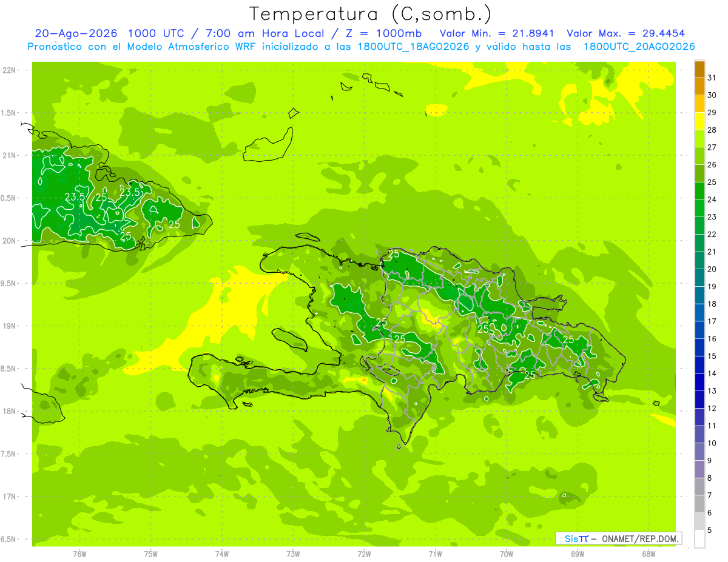Image resolution: width=728 pixels, height=562 pixels.
Task: Select the 'Valor Min. = 21.8941' text
Action: pos(497,33)
